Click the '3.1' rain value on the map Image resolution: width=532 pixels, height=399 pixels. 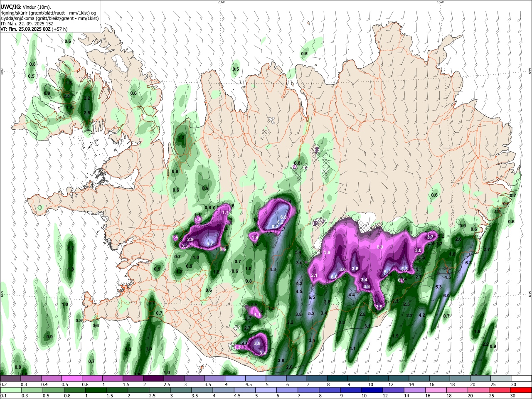[367, 326]
